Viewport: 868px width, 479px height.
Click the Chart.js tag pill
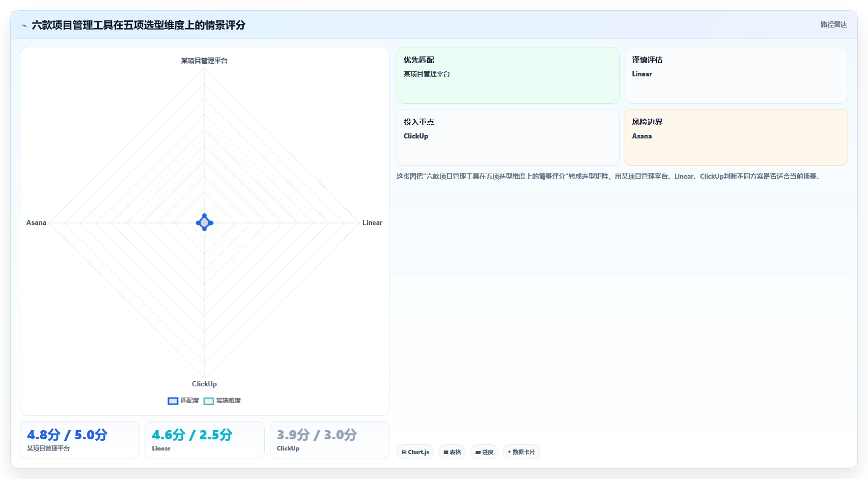click(x=415, y=452)
